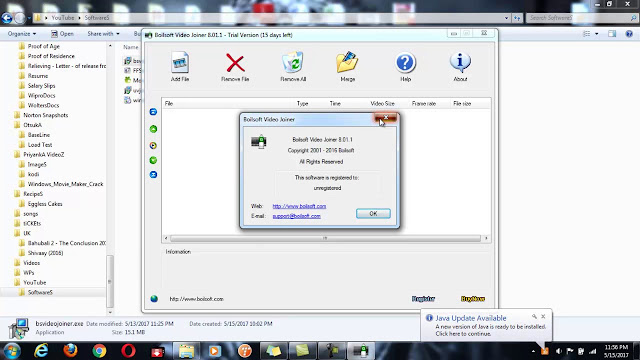Open the About info icon
Viewport: 640px width, 360px height.
(460, 62)
